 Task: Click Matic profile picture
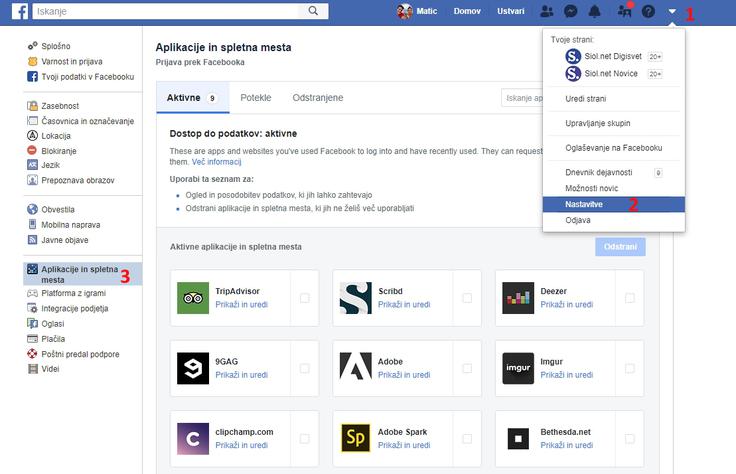click(405, 11)
